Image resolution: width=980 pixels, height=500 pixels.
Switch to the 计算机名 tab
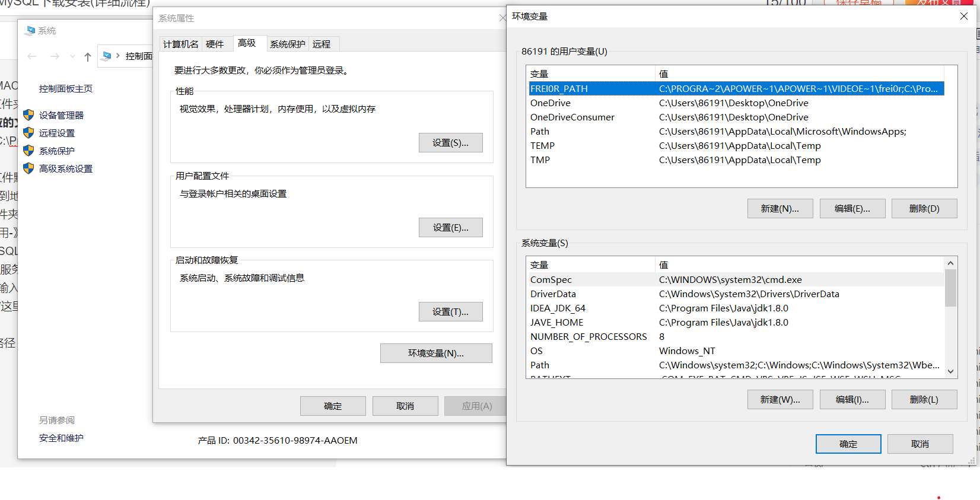pyautogui.click(x=181, y=44)
